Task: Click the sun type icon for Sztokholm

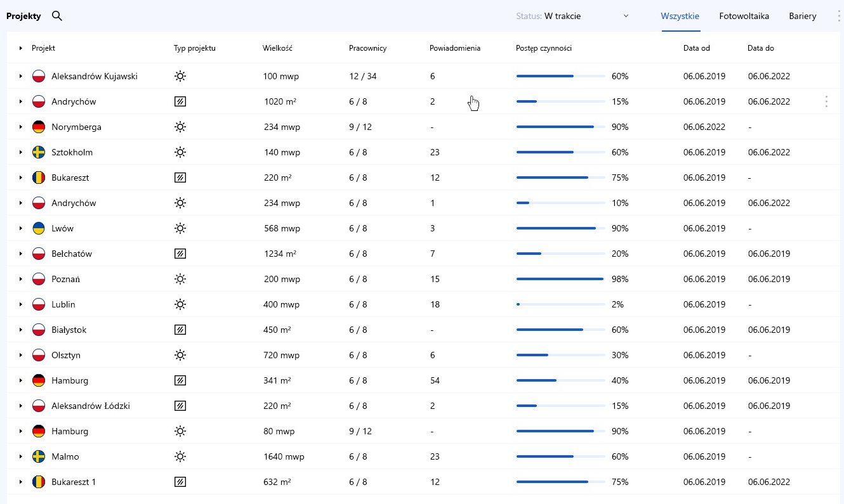Action: click(x=180, y=152)
